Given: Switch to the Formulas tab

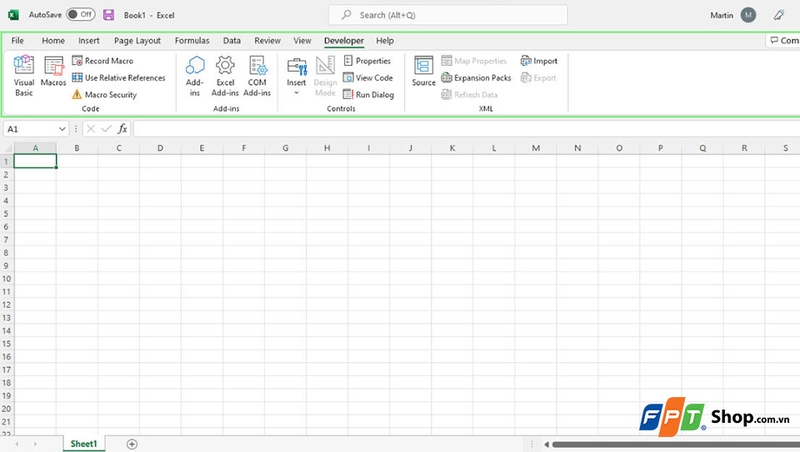Looking at the screenshot, I should 192,40.
